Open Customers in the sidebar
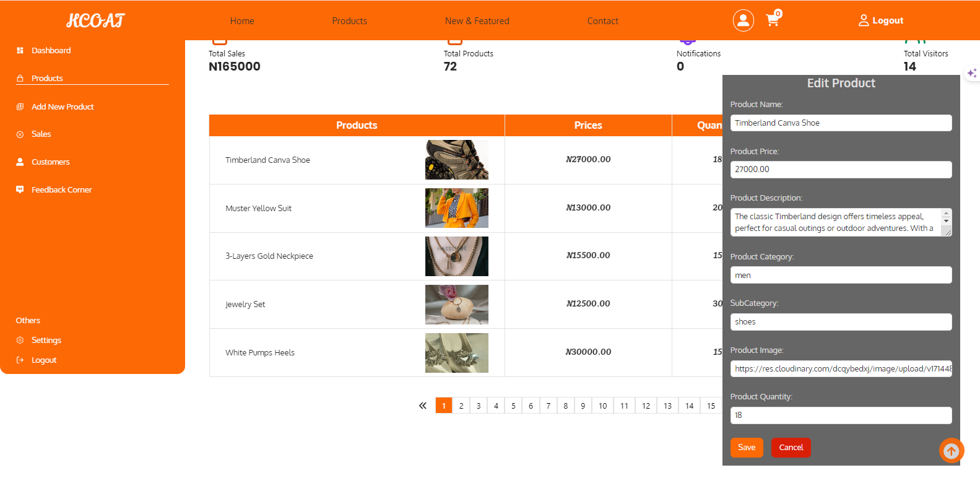 point(51,162)
